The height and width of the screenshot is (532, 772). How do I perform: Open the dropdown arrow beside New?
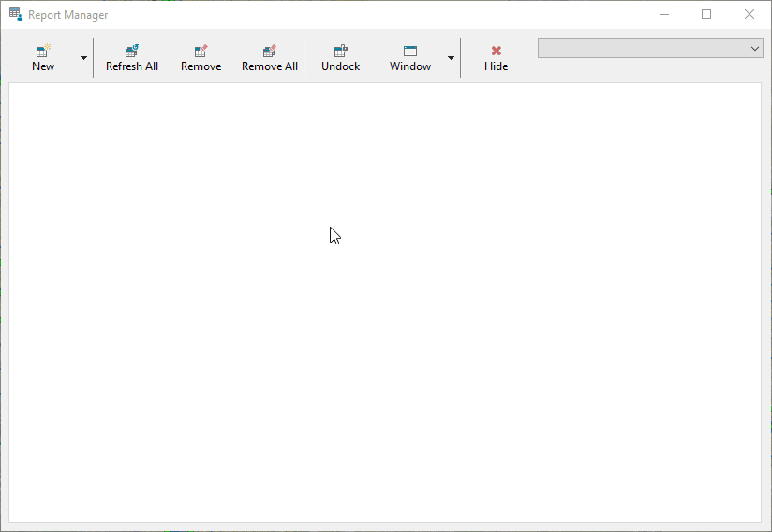click(83, 58)
